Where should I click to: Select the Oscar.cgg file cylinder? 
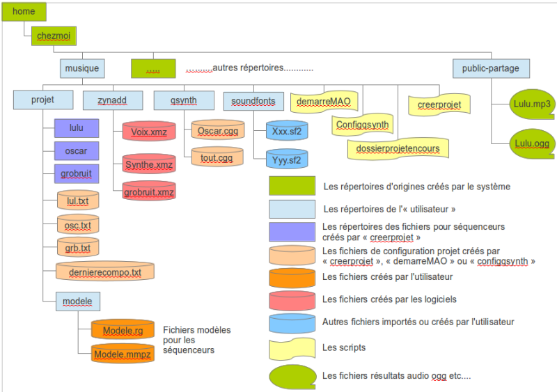point(218,130)
